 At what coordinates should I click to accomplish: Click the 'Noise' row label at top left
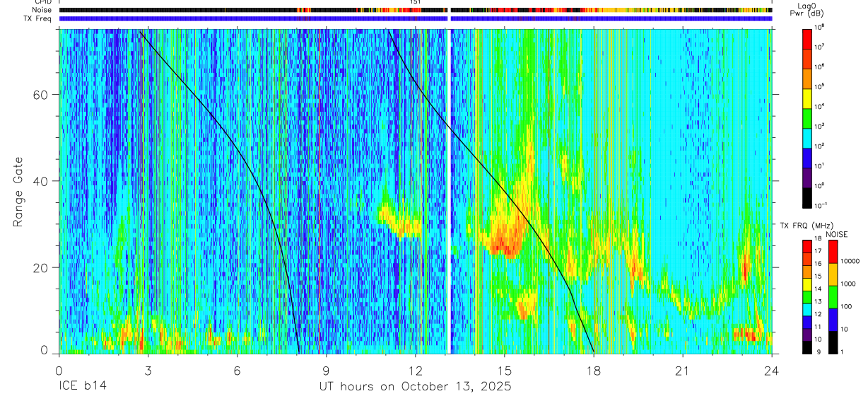(x=42, y=10)
